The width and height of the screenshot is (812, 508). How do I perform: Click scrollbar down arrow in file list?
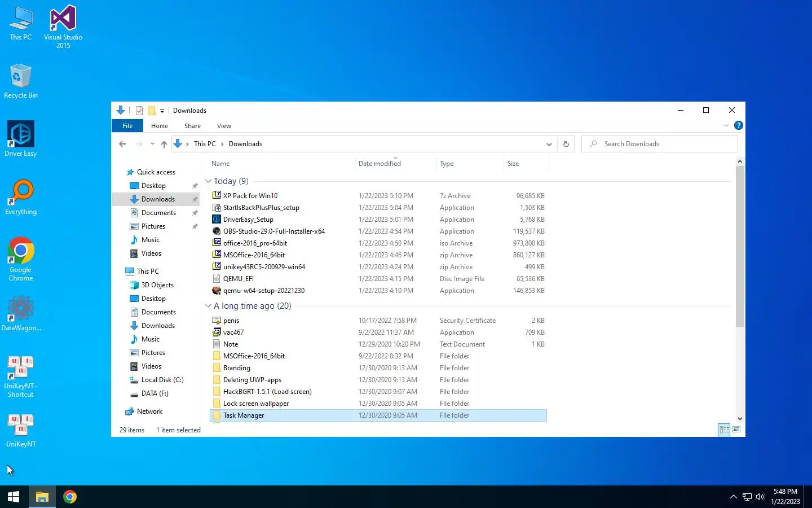tap(740, 419)
